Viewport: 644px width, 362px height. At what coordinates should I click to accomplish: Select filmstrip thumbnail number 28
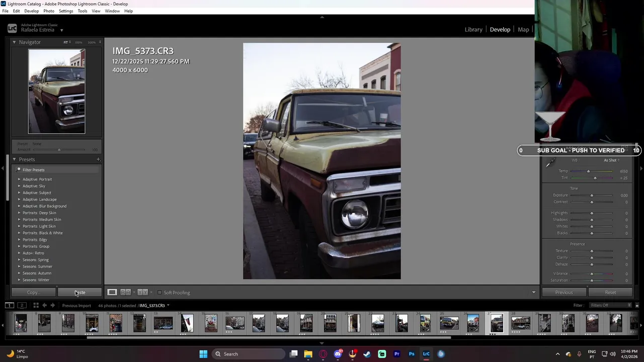click(x=521, y=323)
